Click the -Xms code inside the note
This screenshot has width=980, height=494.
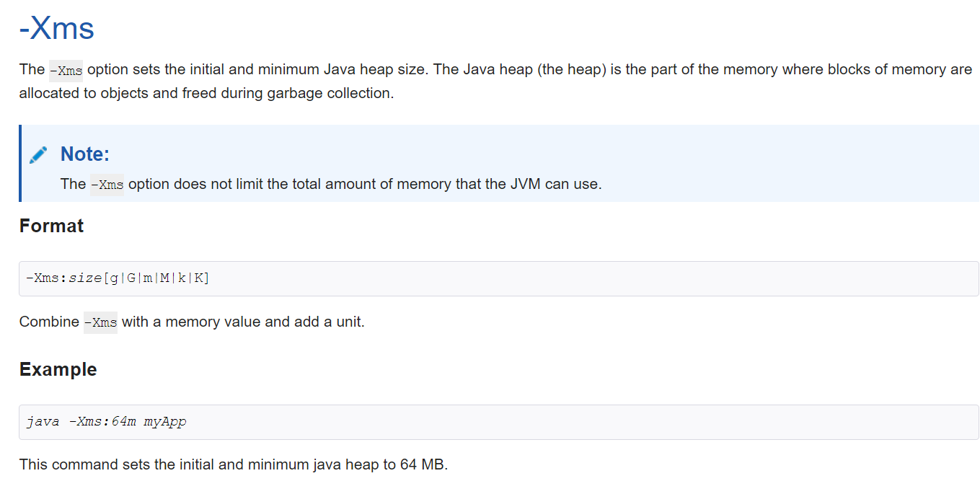(107, 185)
